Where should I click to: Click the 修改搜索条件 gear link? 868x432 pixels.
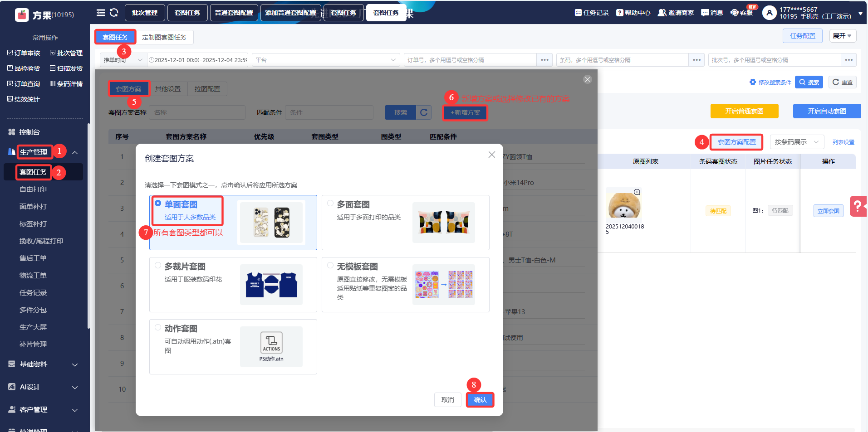[x=770, y=82]
